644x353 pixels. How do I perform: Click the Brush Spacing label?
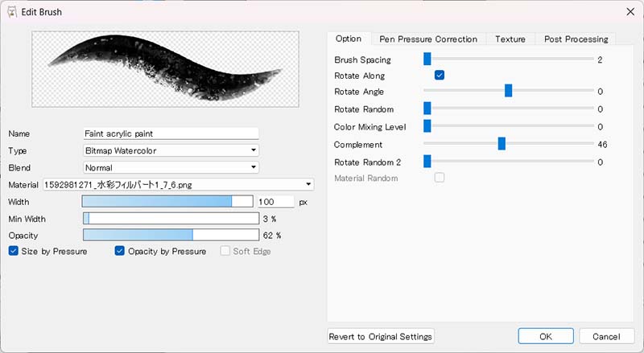(x=363, y=60)
